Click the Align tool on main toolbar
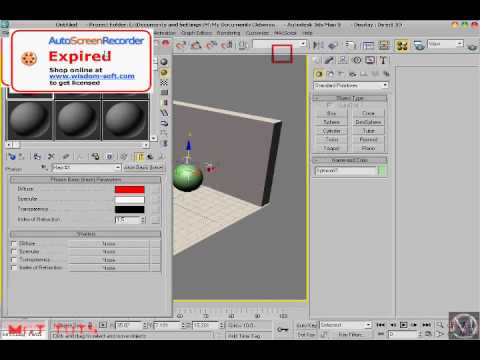Viewport: 480px width, 360px height. point(333,45)
